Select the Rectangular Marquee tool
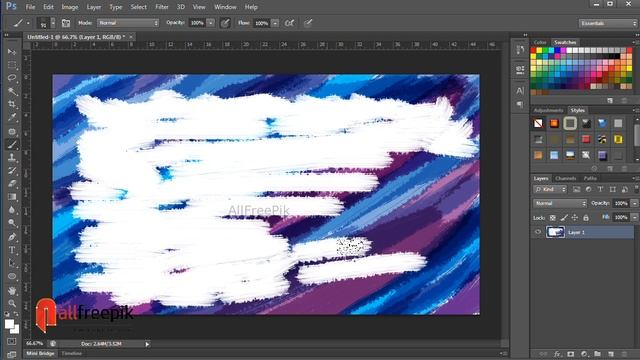 [x=12, y=65]
